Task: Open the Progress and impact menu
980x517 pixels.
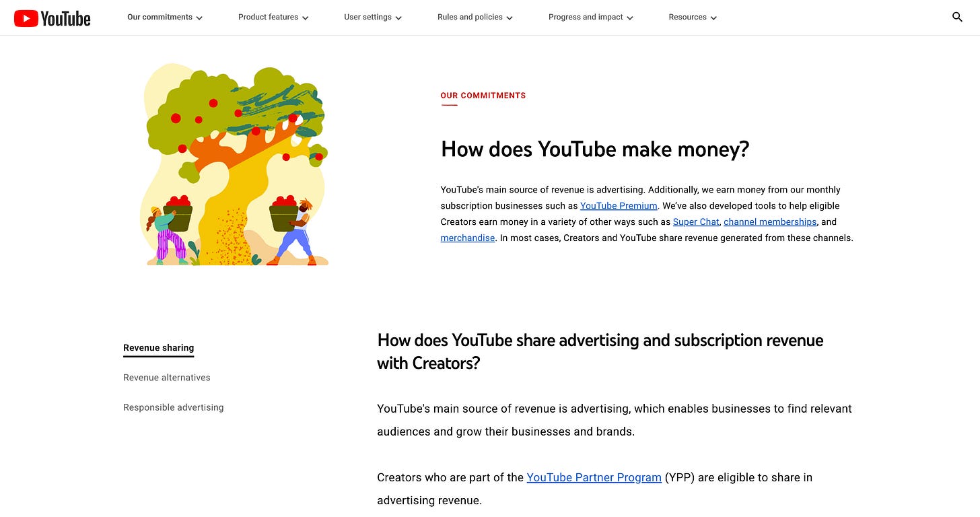Action: click(591, 18)
